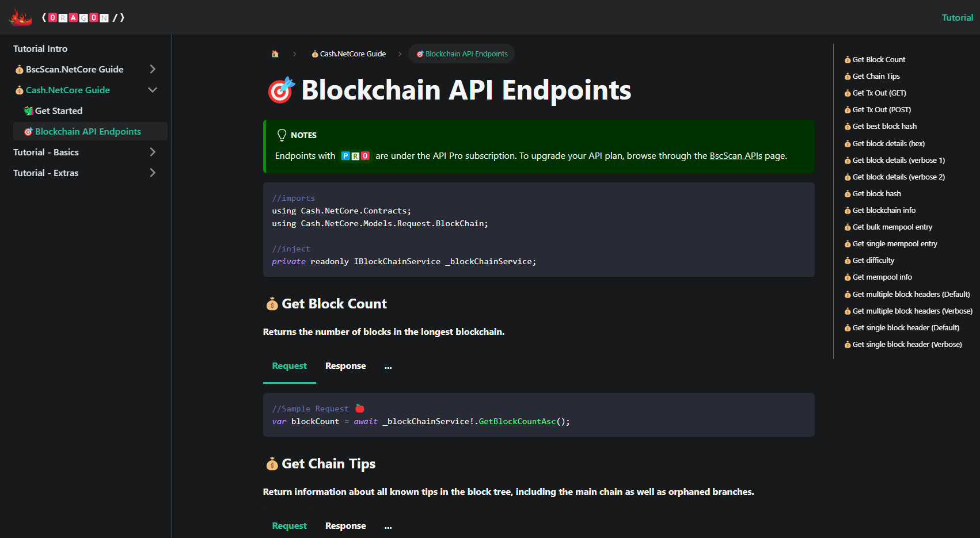Click GetBlockCountAsc method in code sample
Screen dimensions: 980x538
517,422
